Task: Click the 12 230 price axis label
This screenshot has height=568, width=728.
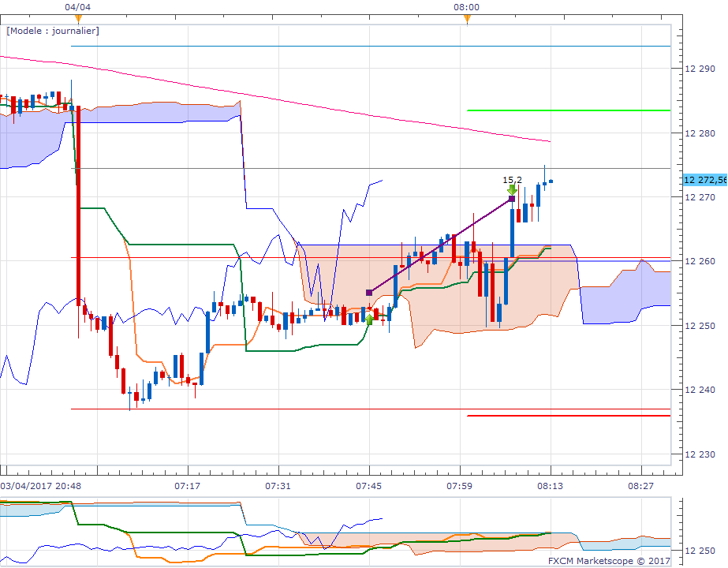Action: (x=700, y=454)
